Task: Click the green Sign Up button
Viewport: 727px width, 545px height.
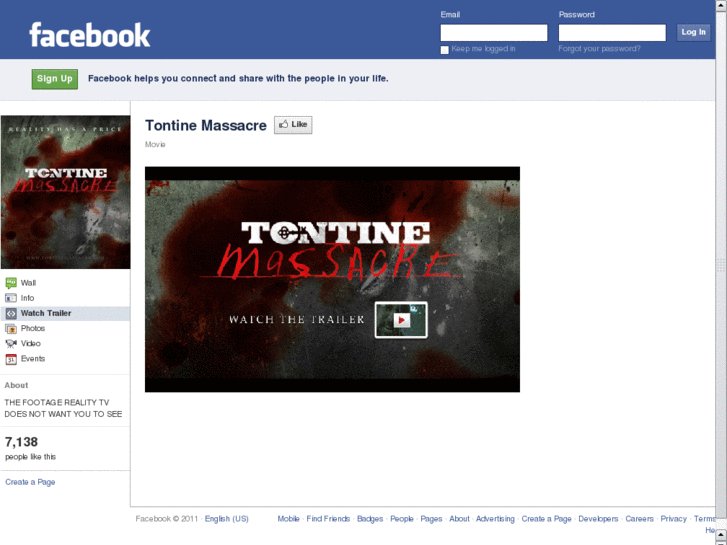Action: pos(55,79)
